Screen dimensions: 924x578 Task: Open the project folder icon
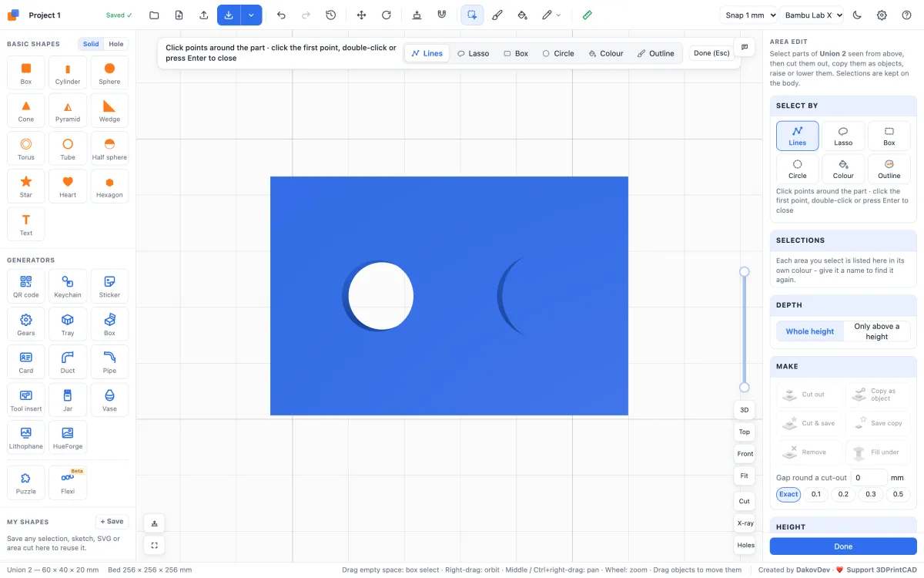tap(154, 15)
